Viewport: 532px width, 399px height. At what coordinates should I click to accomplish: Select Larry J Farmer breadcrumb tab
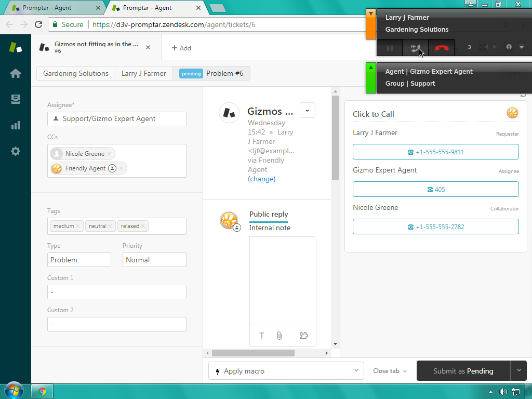[144, 73]
